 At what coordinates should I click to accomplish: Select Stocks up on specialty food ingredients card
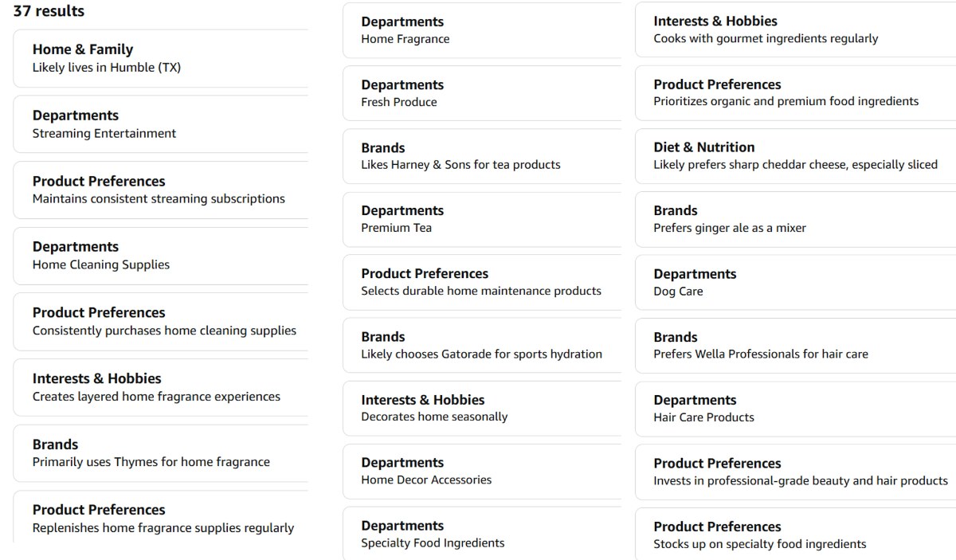[x=796, y=534]
